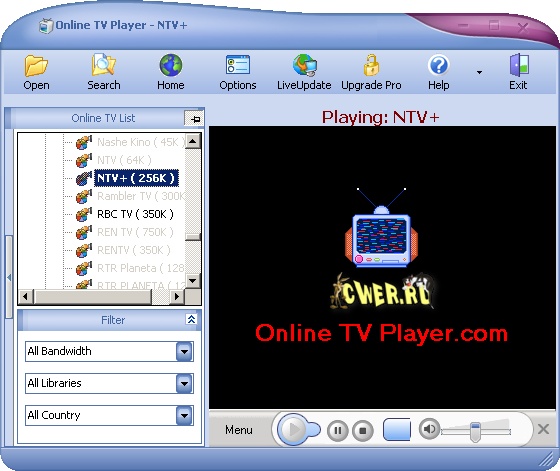This screenshot has width=560, height=471.
Task: Select the REN TV ( 750K ) channel
Action: 135,232
